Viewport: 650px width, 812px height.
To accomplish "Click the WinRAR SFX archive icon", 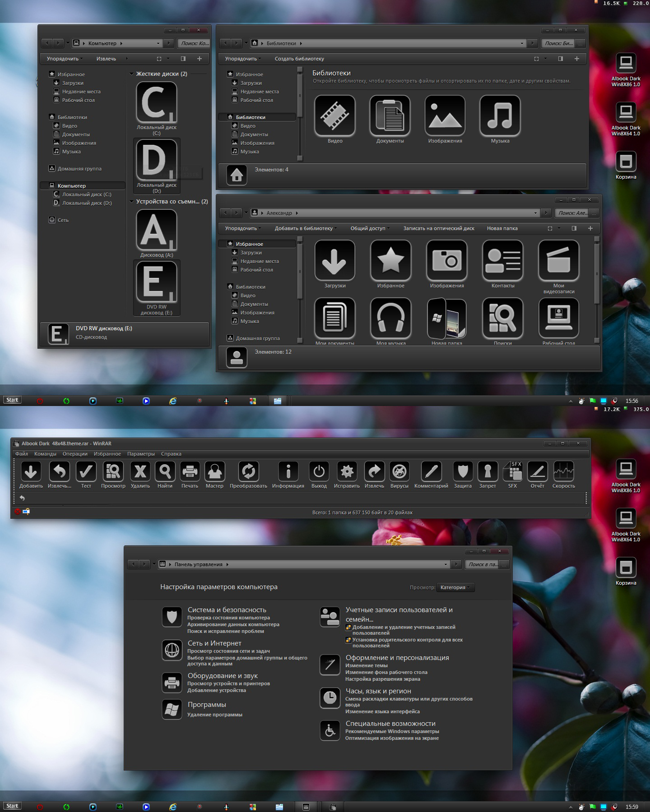I will click(x=512, y=472).
